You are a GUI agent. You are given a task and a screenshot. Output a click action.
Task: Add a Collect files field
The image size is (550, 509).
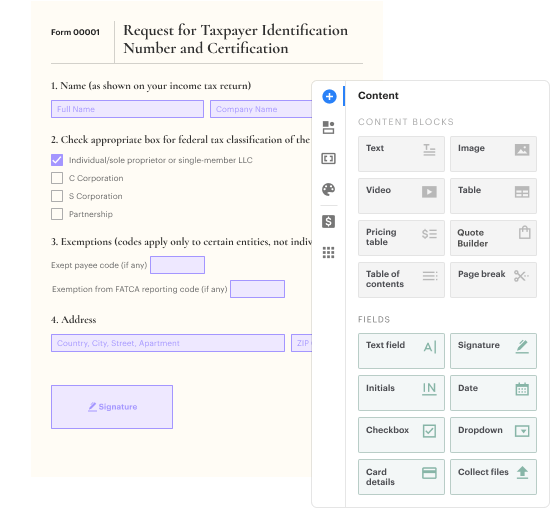coord(493,477)
